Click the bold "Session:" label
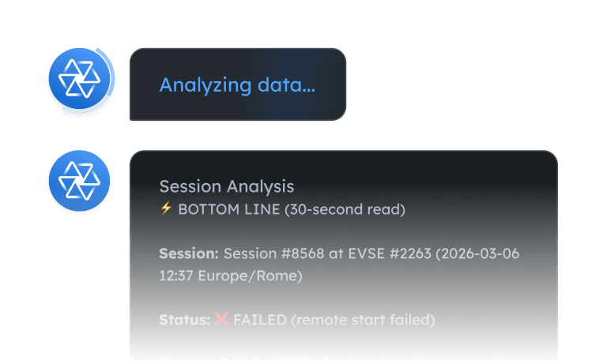The image size is (607, 364). [189, 253]
